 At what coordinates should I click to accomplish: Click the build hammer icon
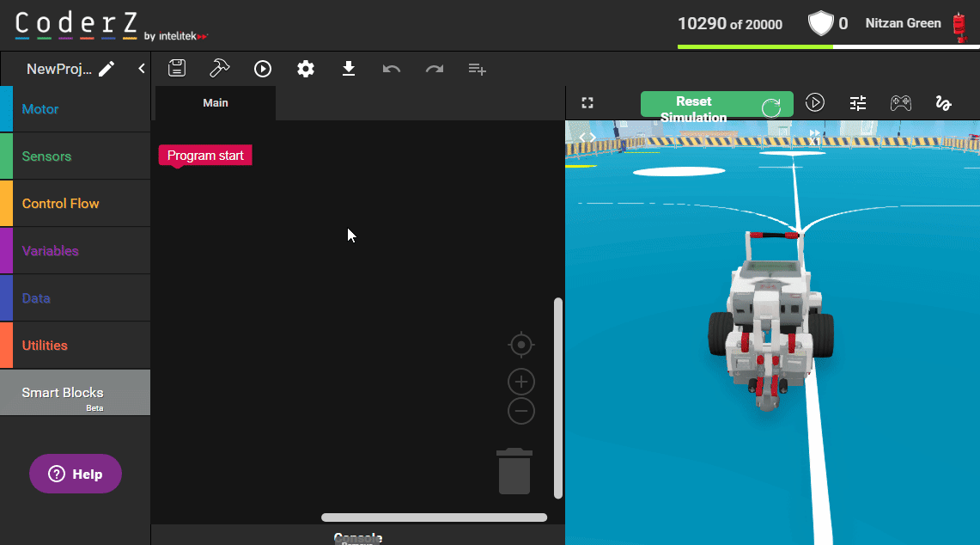click(220, 69)
